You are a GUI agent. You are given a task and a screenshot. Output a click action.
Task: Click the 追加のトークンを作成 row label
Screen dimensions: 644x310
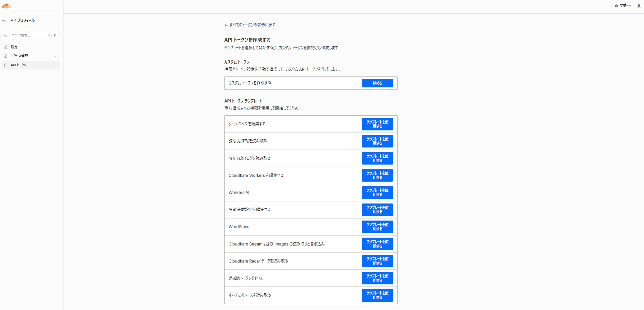246,278
